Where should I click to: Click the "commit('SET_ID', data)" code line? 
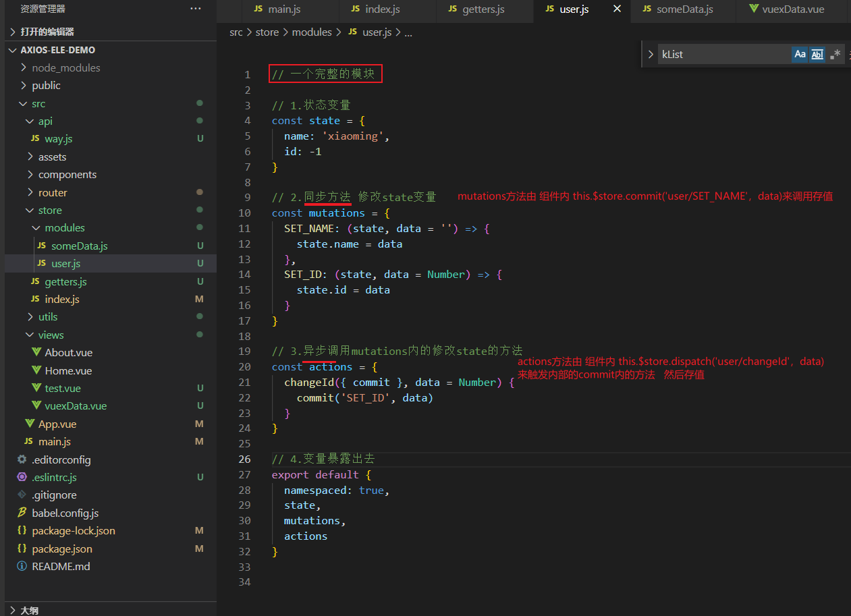coord(364,397)
